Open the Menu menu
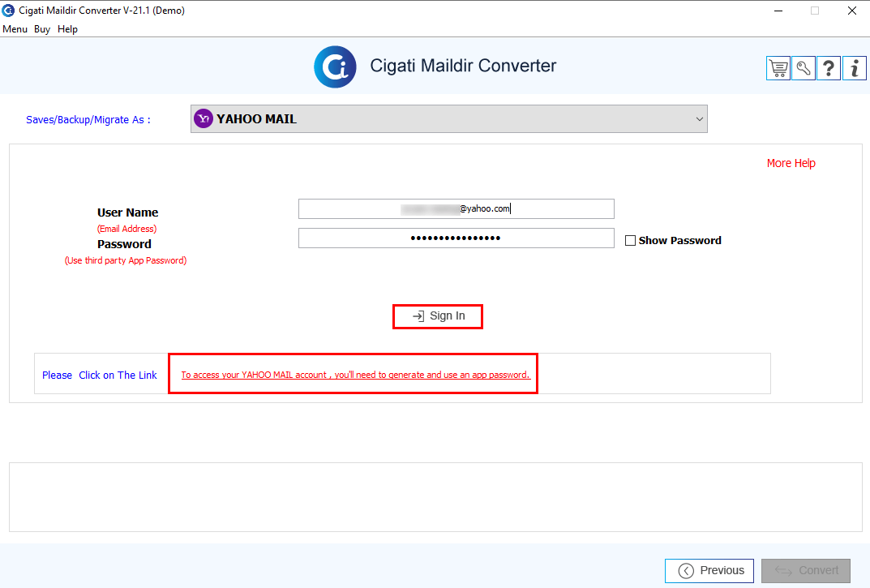 point(15,29)
